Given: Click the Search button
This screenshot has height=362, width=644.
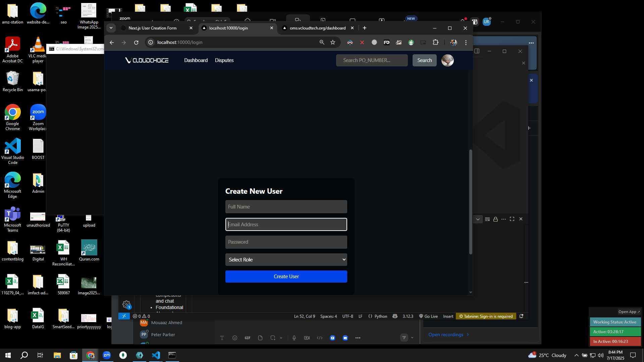Looking at the screenshot, I should [424, 60].
